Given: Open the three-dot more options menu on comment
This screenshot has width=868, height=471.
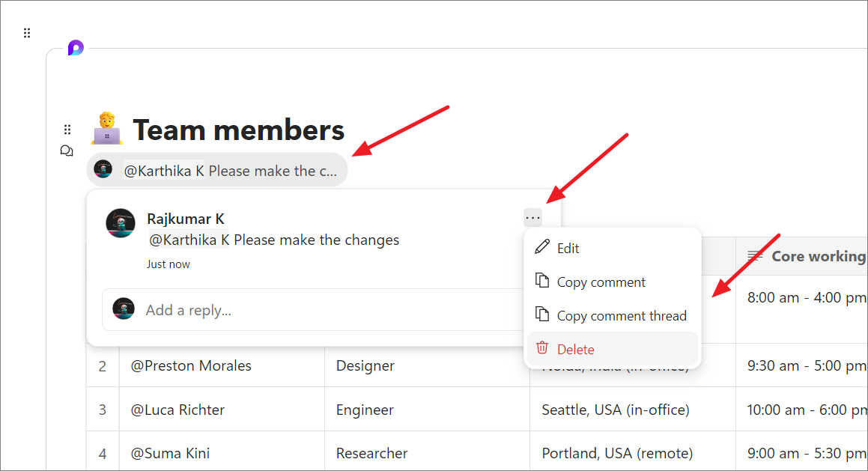Looking at the screenshot, I should point(532,218).
